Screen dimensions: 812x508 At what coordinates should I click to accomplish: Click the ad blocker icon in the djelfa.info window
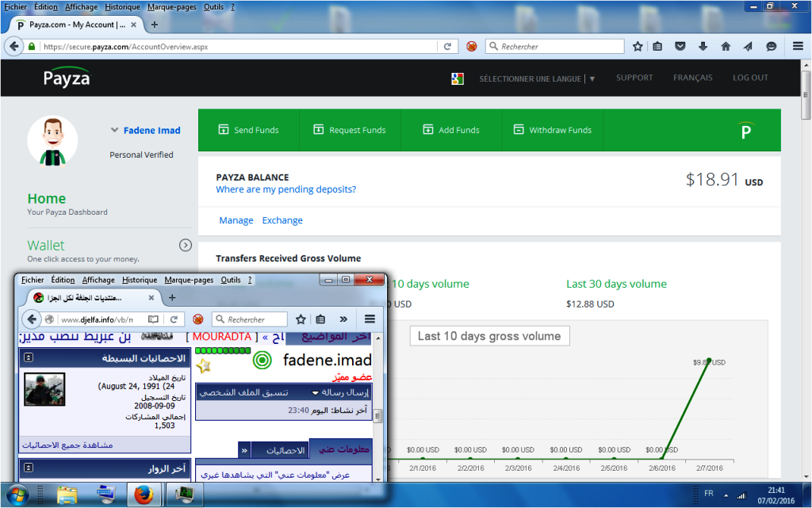click(197, 319)
